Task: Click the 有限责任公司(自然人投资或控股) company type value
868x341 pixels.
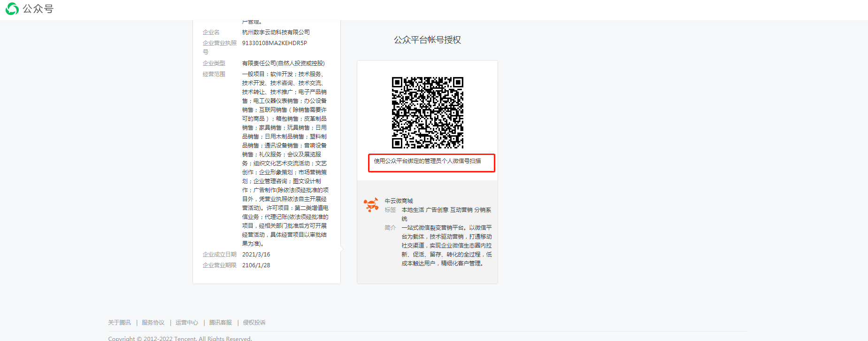Action: pyautogui.click(x=284, y=63)
